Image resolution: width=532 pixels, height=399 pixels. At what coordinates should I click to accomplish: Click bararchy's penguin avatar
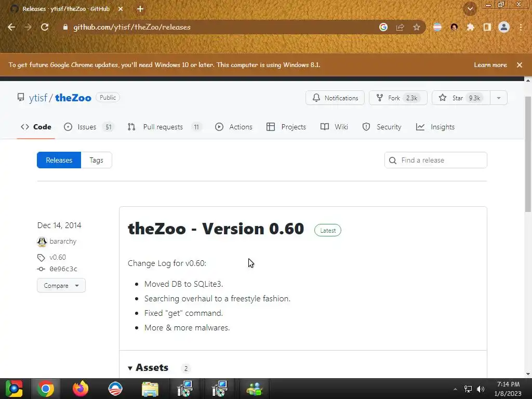pos(42,242)
